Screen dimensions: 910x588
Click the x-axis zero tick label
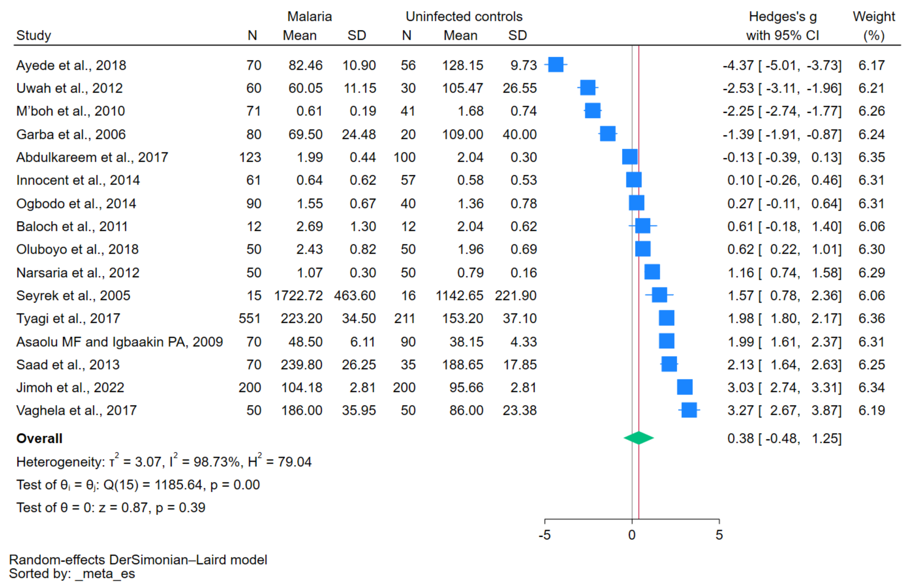point(632,535)
